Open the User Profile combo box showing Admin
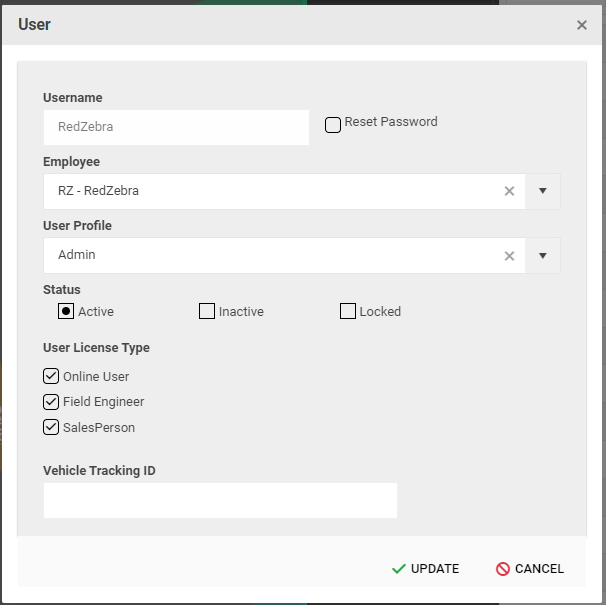This screenshot has height=605, width=606. 284,256
